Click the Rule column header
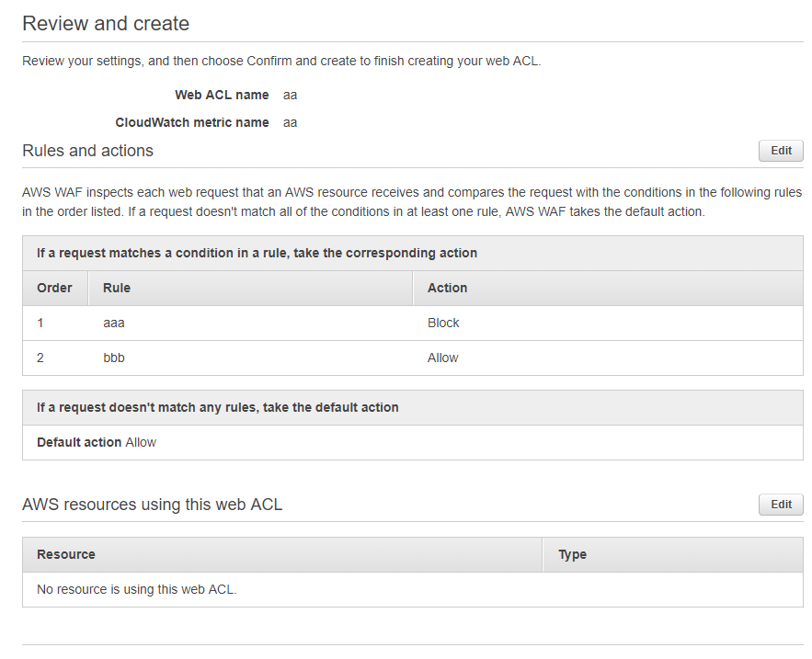Viewport: 812px width, 659px height. click(x=117, y=288)
